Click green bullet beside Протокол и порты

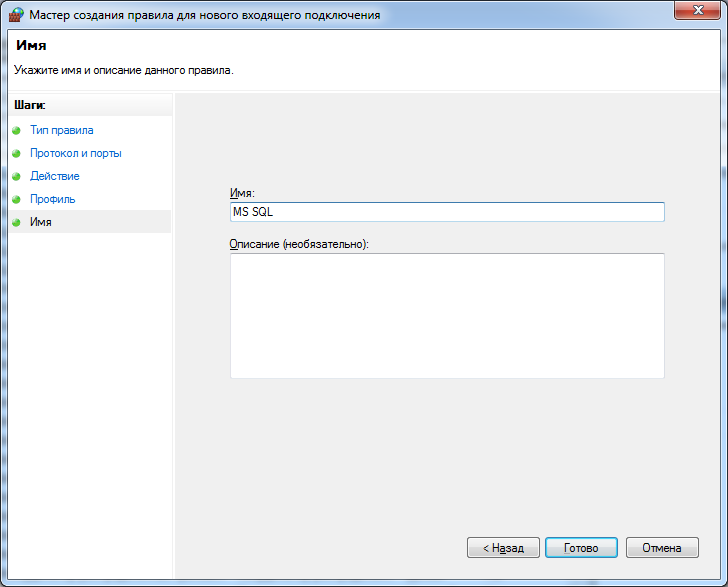pos(16,154)
